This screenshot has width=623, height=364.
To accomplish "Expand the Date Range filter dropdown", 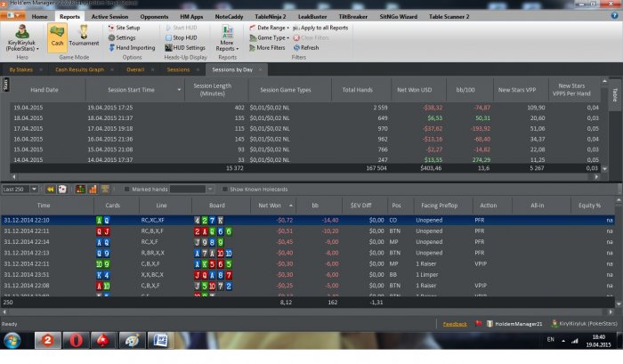I will [x=270, y=28].
